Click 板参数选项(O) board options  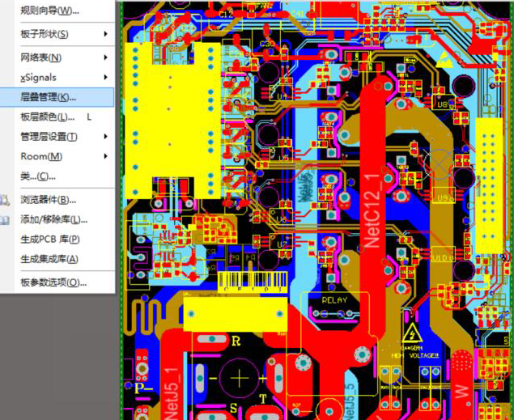click(x=53, y=282)
